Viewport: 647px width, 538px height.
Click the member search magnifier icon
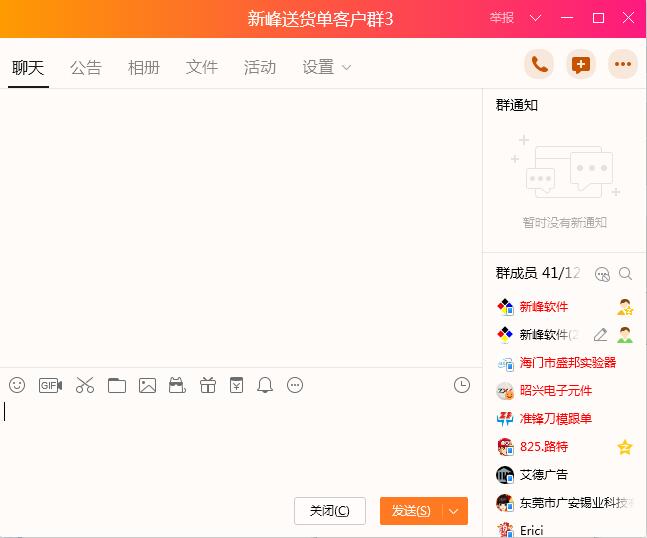(x=626, y=274)
